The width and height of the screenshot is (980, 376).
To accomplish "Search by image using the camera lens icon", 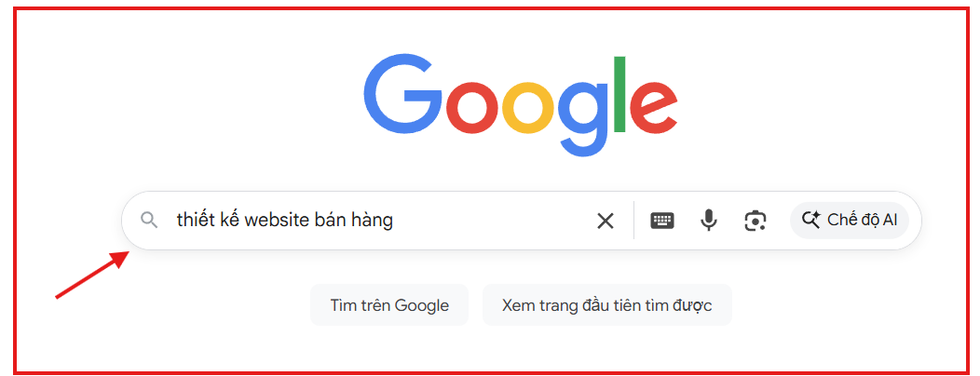I will [755, 221].
